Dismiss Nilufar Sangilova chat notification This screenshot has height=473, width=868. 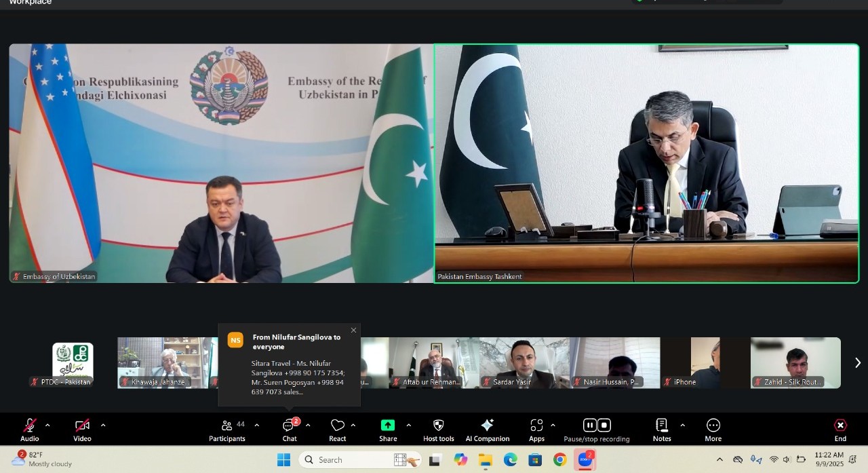coord(353,330)
